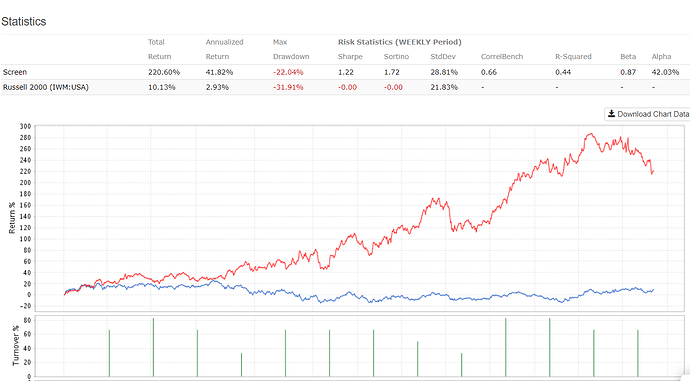
Task: Click Russell 2000 StdDev 21.83%
Action: coord(444,87)
